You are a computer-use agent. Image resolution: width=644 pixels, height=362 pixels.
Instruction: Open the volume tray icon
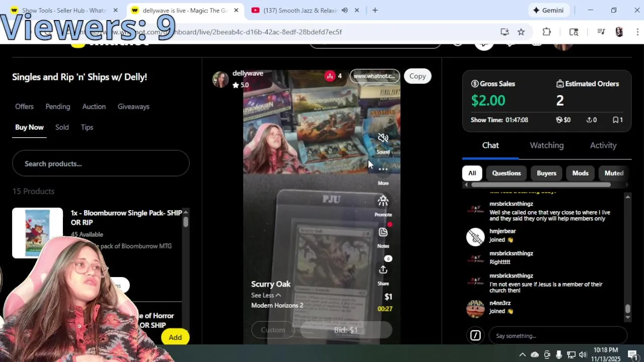click(x=583, y=354)
